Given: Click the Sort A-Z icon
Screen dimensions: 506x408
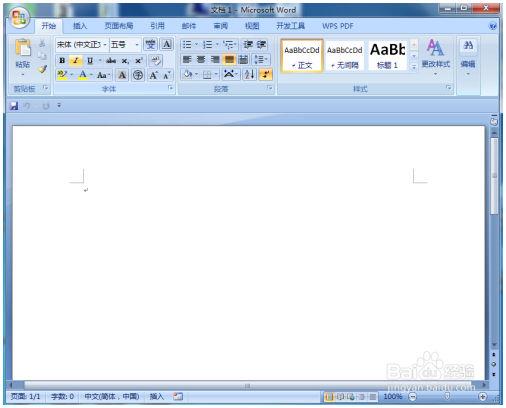Looking at the screenshot, I should click(249, 74).
